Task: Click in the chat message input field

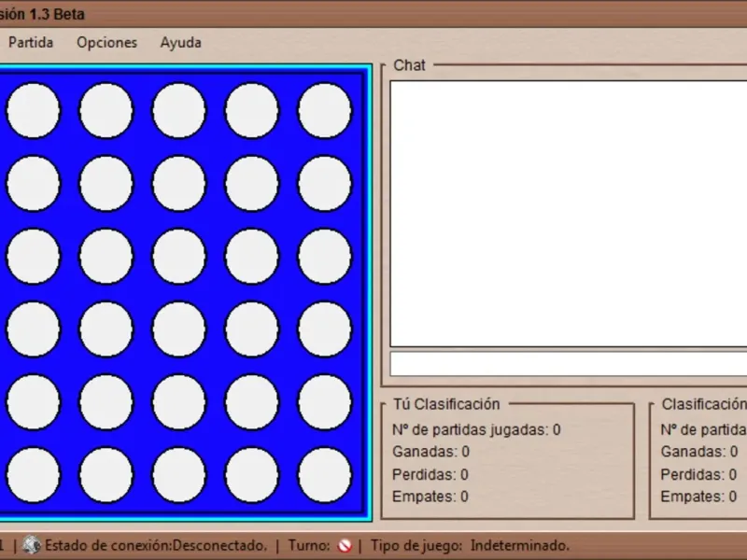Action: pyautogui.click(x=569, y=364)
